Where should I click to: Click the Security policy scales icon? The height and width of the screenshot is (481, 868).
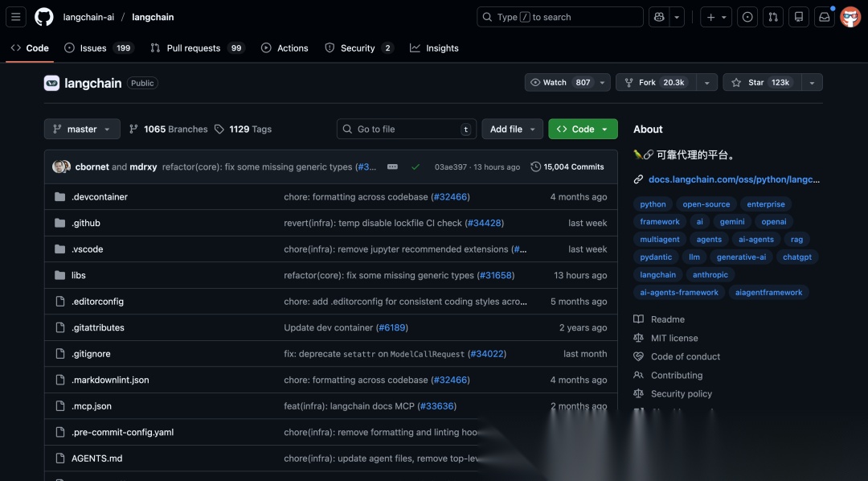[638, 393]
